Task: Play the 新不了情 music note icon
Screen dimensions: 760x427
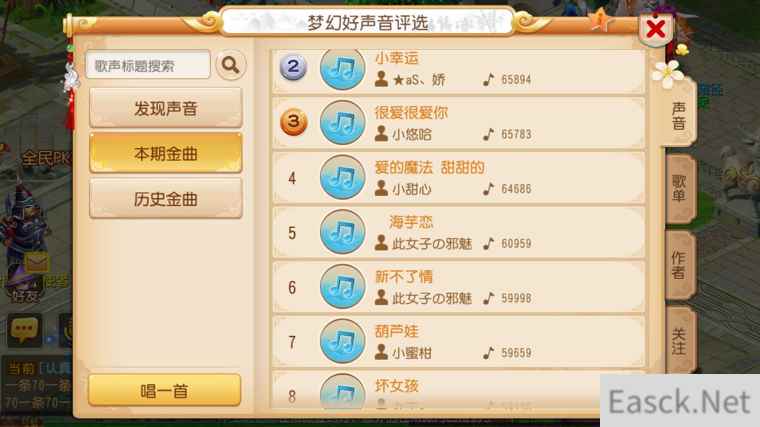Action: pos(343,287)
